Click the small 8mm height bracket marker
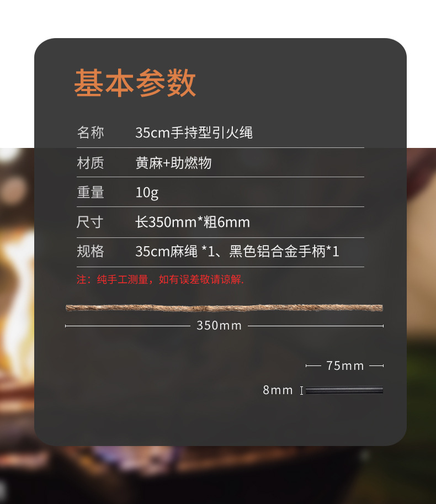This screenshot has height=504, width=436. pyautogui.click(x=301, y=390)
